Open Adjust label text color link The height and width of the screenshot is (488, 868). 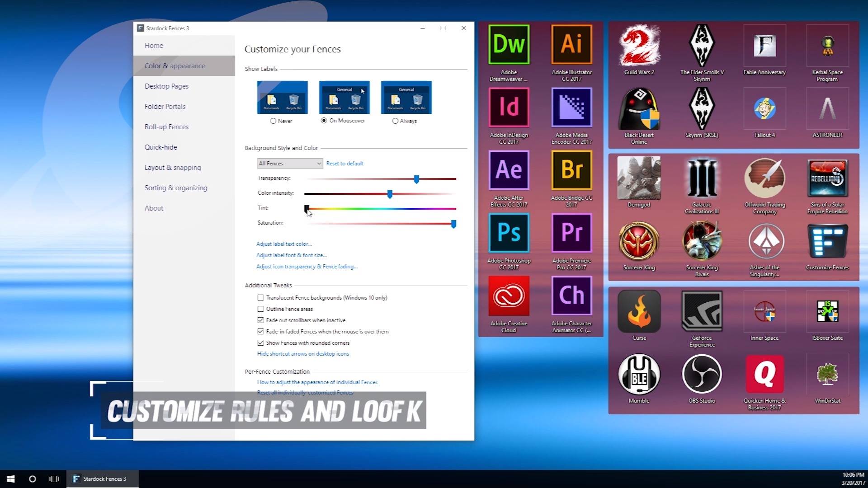point(284,244)
